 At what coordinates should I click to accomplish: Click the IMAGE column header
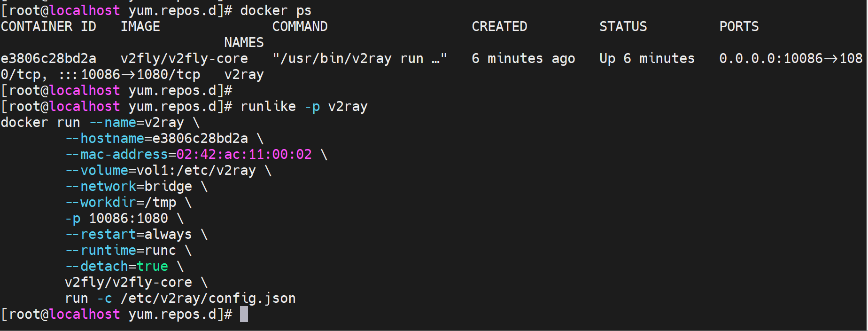coord(140,27)
